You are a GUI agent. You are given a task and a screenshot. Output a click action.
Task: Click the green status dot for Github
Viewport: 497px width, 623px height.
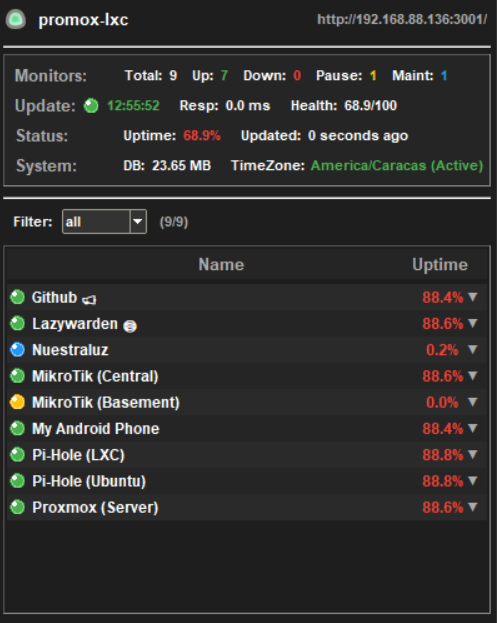point(17,297)
